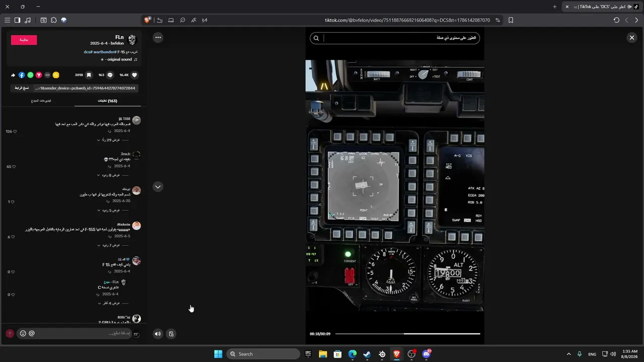Image resolution: width=644 pixels, height=362 pixels.
Task: Open a new browser tab
Action: tap(554, 7)
